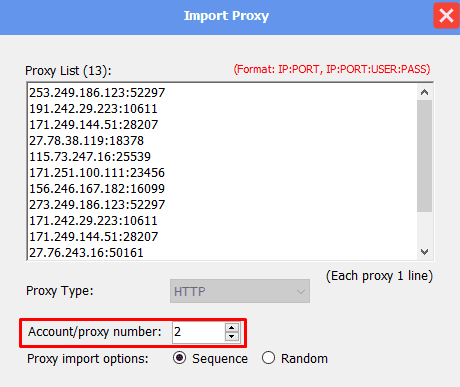The width and height of the screenshot is (460, 387).
Task: Select the Random import option
Action: [268, 358]
